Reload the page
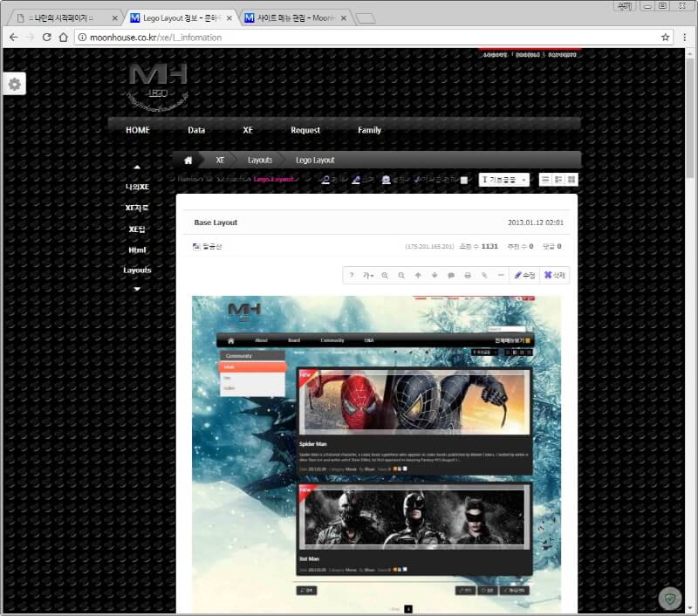 (47, 38)
